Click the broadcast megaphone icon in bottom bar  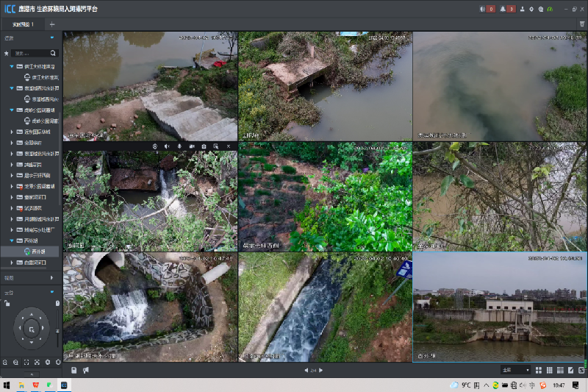click(x=85, y=370)
